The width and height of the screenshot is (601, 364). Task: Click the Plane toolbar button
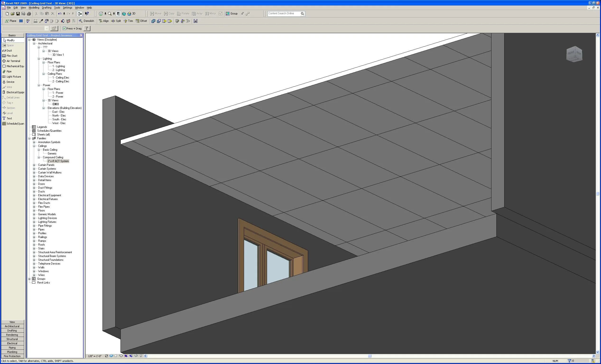11,21
